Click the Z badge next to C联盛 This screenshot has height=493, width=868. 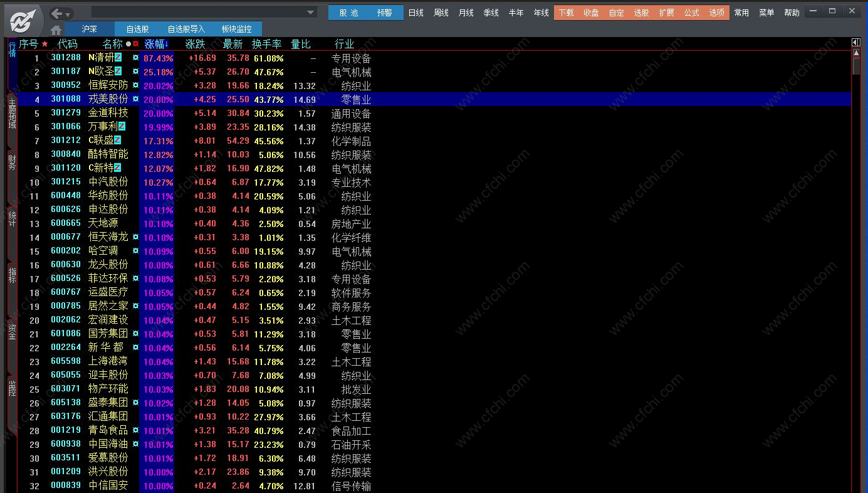[x=117, y=140]
